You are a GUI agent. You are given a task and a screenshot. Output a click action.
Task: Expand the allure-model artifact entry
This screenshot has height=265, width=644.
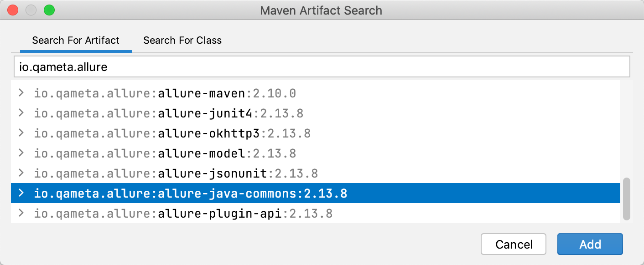coord(21,153)
